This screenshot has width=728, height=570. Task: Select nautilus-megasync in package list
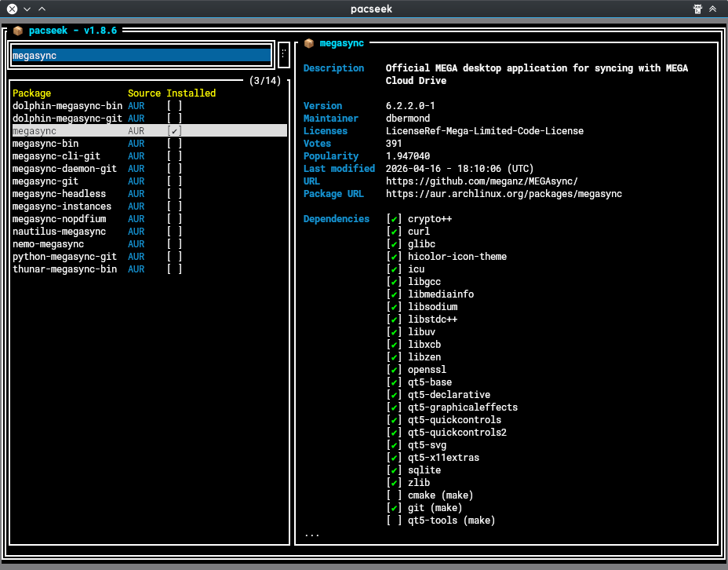(x=59, y=232)
